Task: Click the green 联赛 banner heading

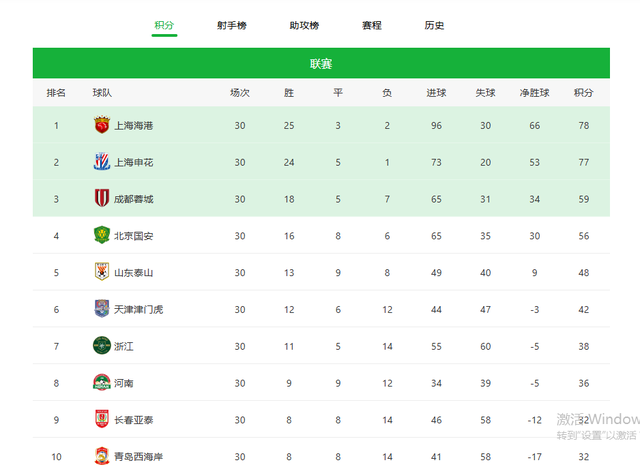Action: [321, 64]
